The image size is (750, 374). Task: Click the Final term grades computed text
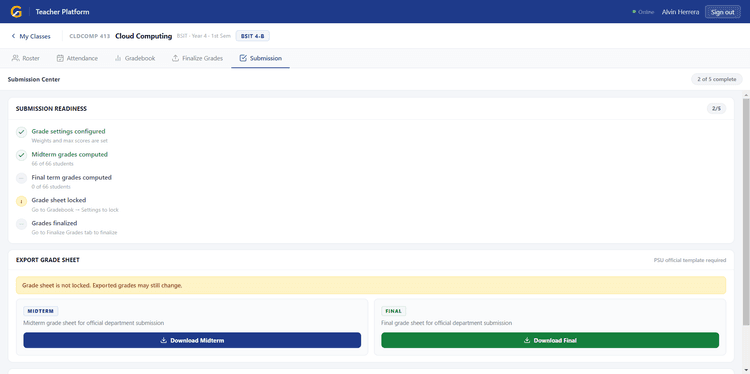pos(72,177)
